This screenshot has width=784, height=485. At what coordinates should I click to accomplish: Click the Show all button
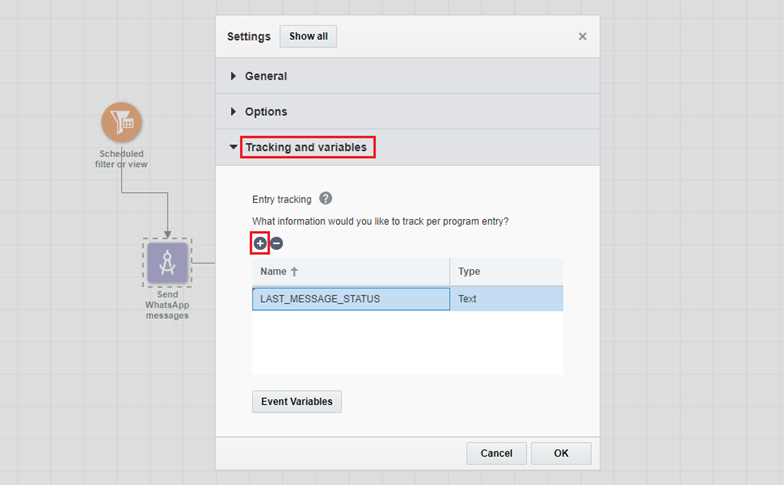point(308,36)
